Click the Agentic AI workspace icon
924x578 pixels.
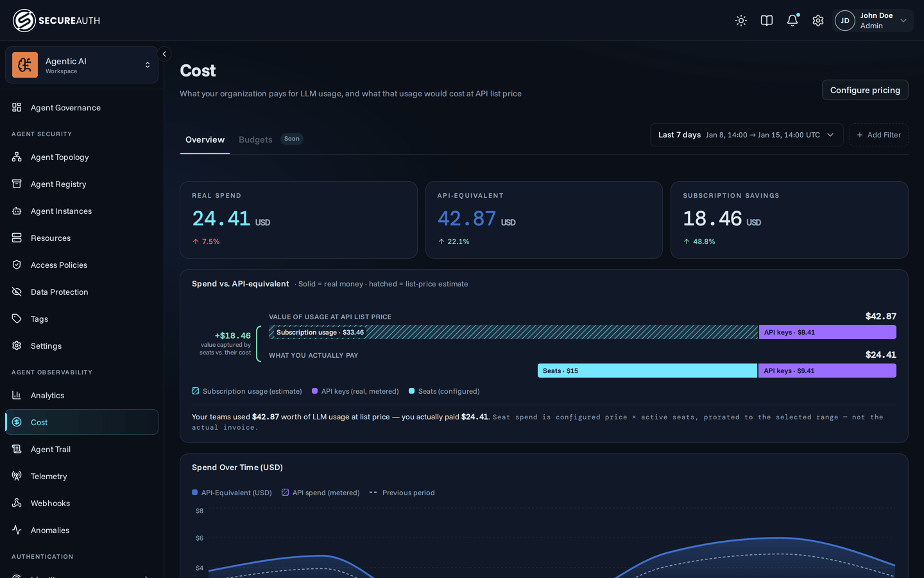(25, 65)
